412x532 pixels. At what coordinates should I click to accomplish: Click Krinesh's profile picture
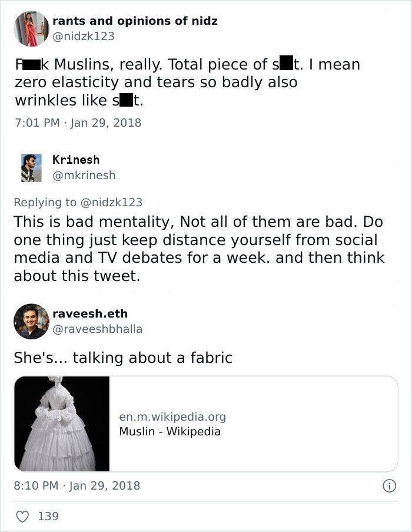click(32, 167)
